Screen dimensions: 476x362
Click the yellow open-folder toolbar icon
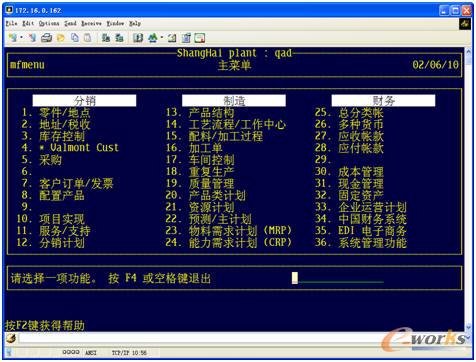coord(61,38)
